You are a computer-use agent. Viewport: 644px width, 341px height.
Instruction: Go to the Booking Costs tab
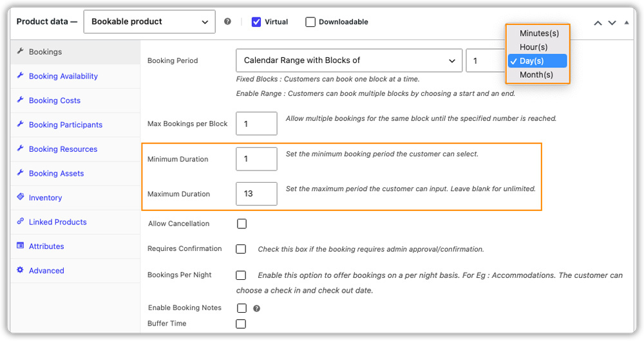coord(75,100)
